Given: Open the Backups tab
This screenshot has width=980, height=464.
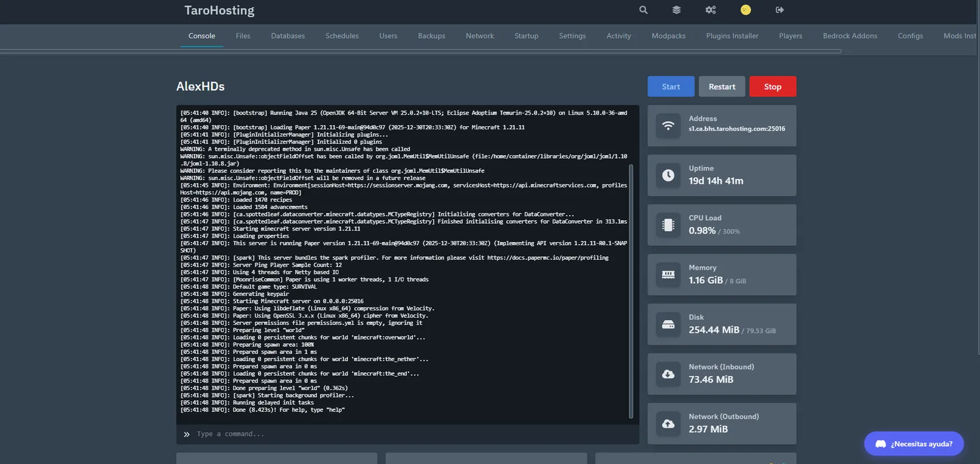Looking at the screenshot, I should point(432,36).
